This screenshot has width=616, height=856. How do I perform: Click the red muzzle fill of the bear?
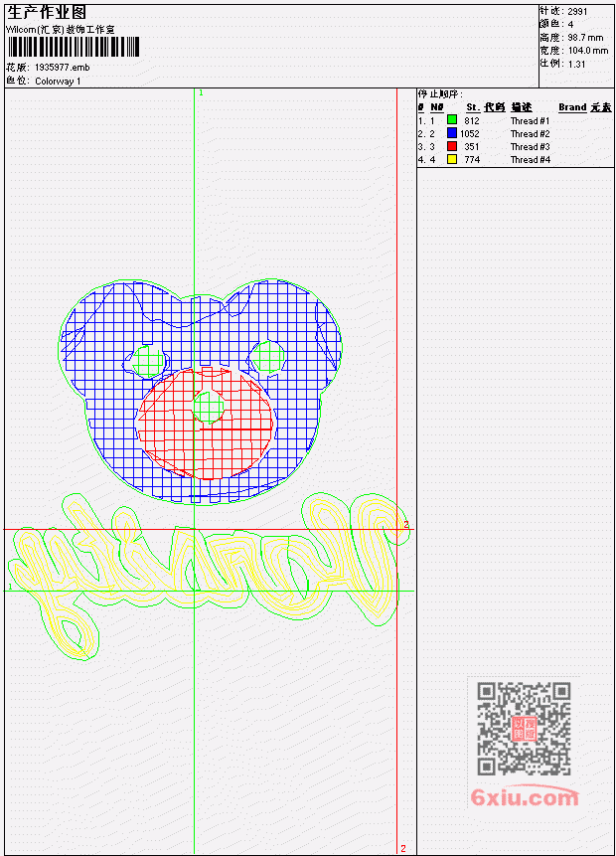click(x=206, y=424)
